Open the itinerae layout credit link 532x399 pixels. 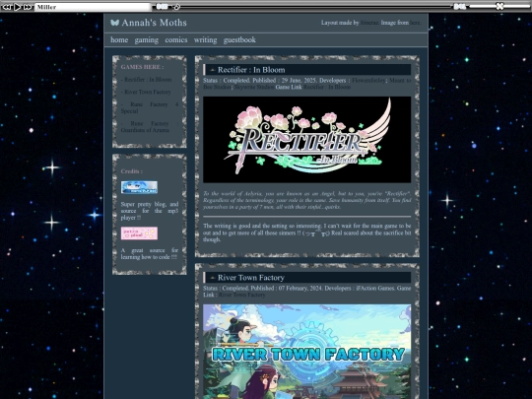click(x=369, y=23)
